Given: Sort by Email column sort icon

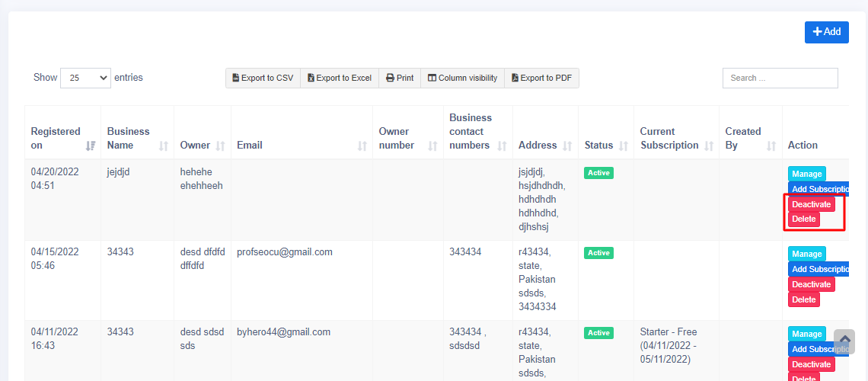Looking at the screenshot, I should click(362, 146).
